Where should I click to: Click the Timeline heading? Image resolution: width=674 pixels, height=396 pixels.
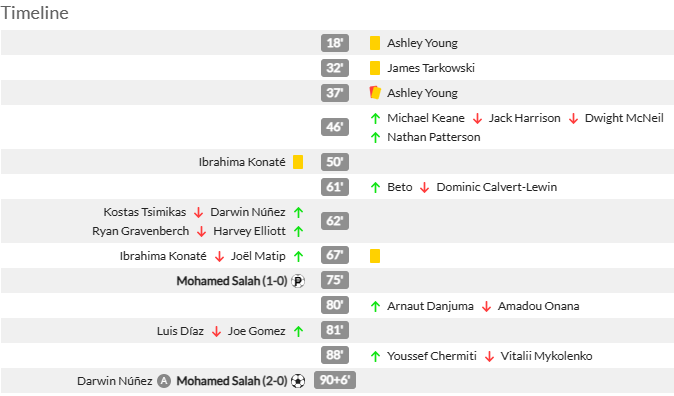[34, 13]
